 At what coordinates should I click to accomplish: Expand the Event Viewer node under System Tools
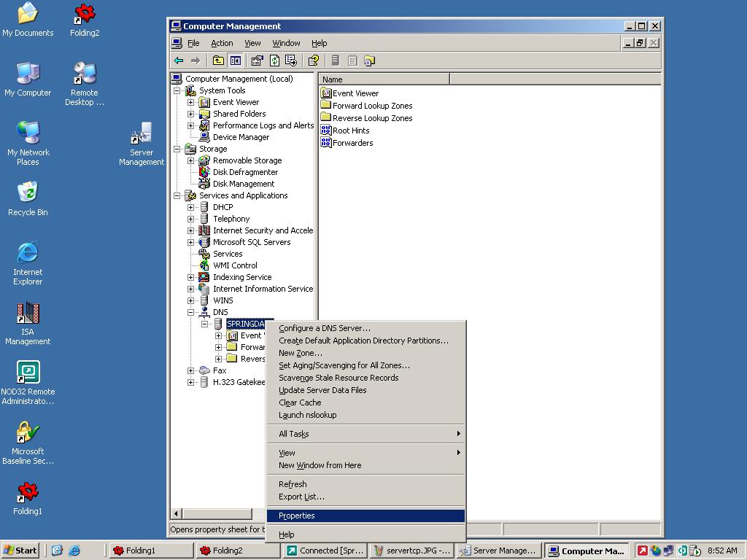point(191,102)
